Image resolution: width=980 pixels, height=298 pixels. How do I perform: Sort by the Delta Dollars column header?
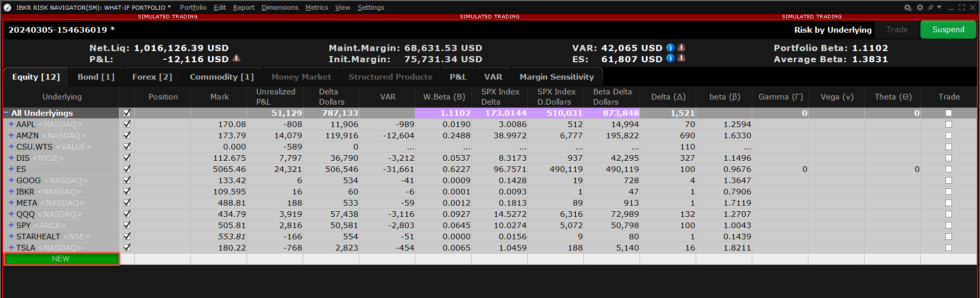coord(331,96)
